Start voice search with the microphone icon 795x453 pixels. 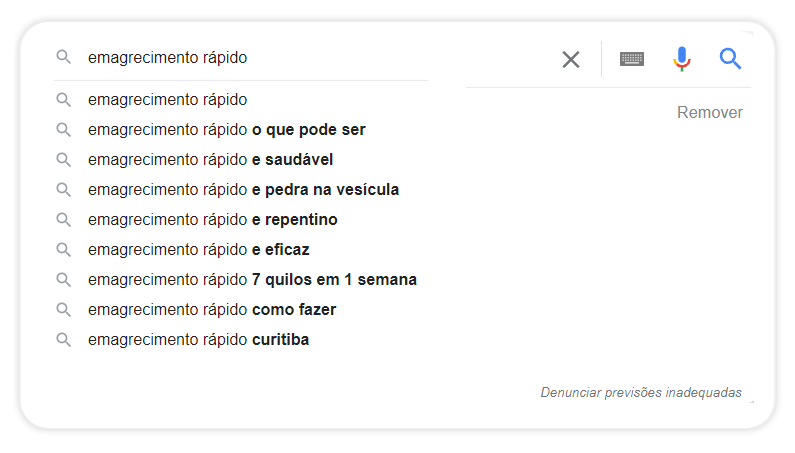pyautogui.click(x=682, y=59)
